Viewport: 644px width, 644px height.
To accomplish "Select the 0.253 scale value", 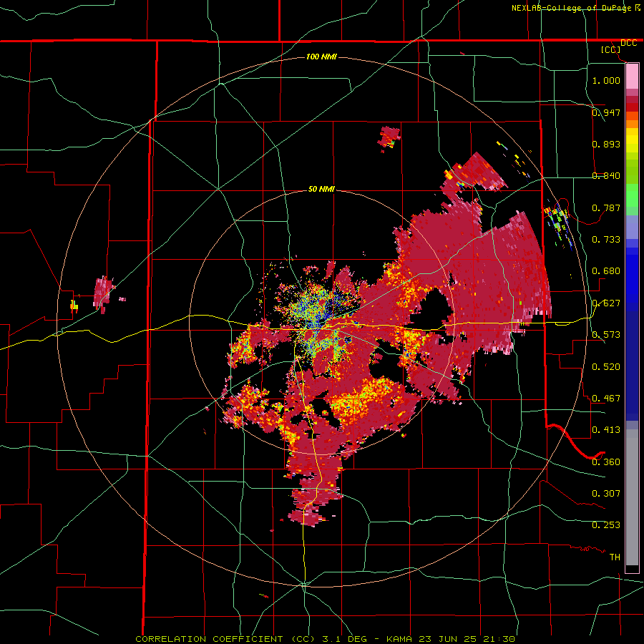I will pos(606,525).
